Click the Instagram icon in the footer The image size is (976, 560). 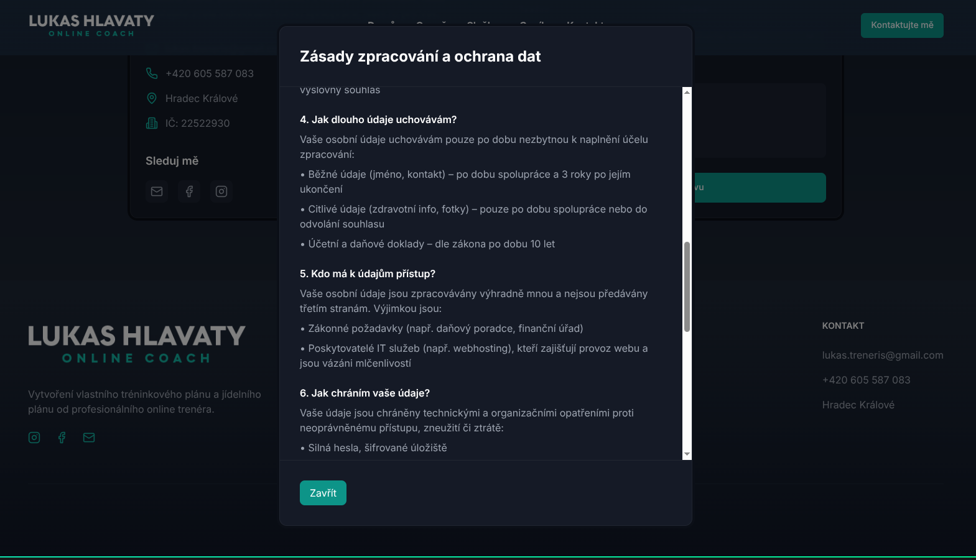(34, 438)
